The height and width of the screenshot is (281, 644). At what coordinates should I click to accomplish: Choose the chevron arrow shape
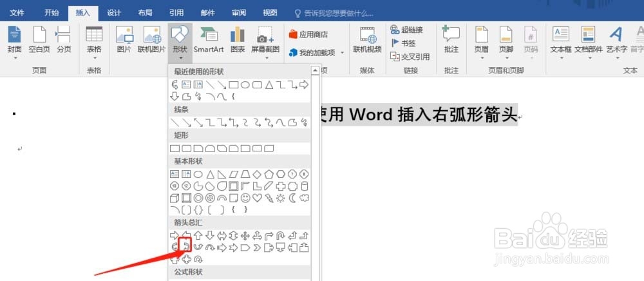pos(257,247)
